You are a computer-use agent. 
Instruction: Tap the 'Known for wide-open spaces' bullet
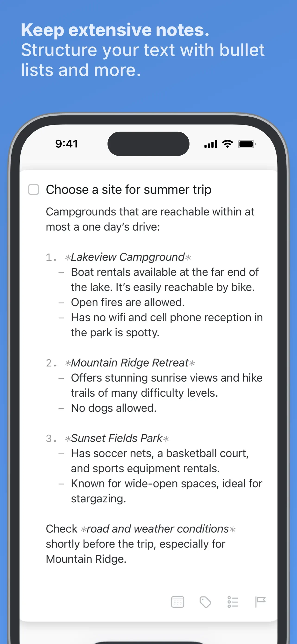(x=167, y=491)
